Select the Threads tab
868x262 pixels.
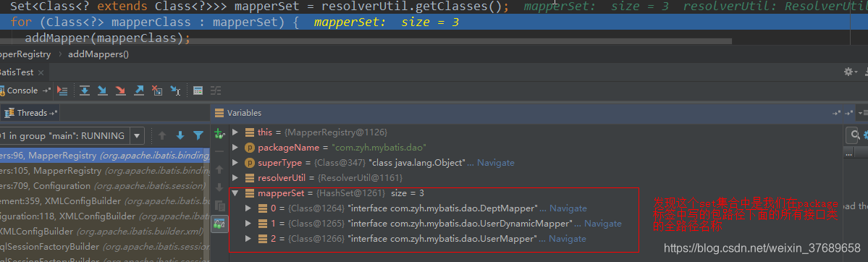tap(32, 113)
